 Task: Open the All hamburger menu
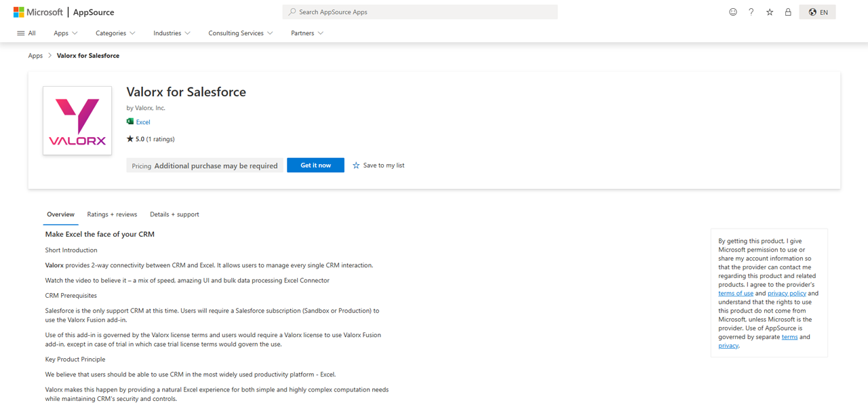click(x=26, y=33)
